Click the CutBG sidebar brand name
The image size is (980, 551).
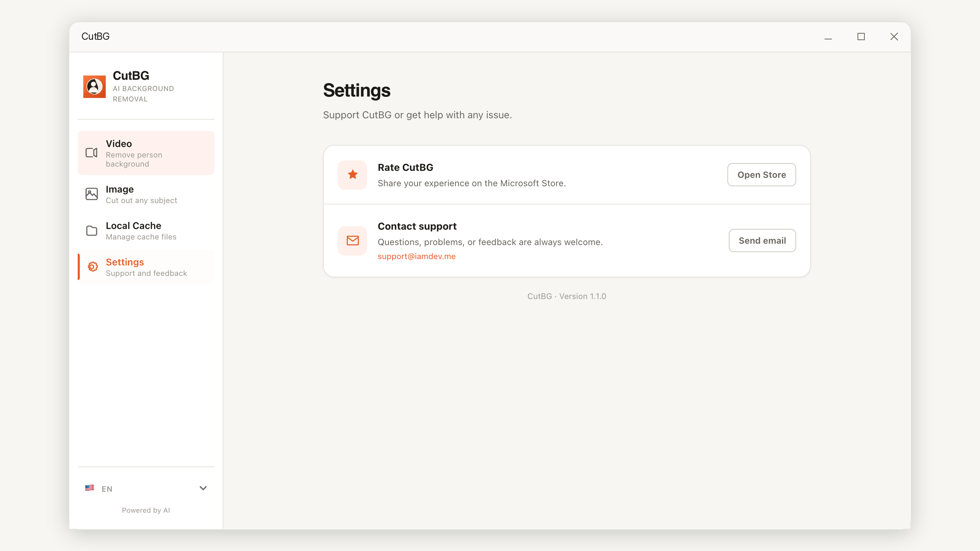pos(131,75)
